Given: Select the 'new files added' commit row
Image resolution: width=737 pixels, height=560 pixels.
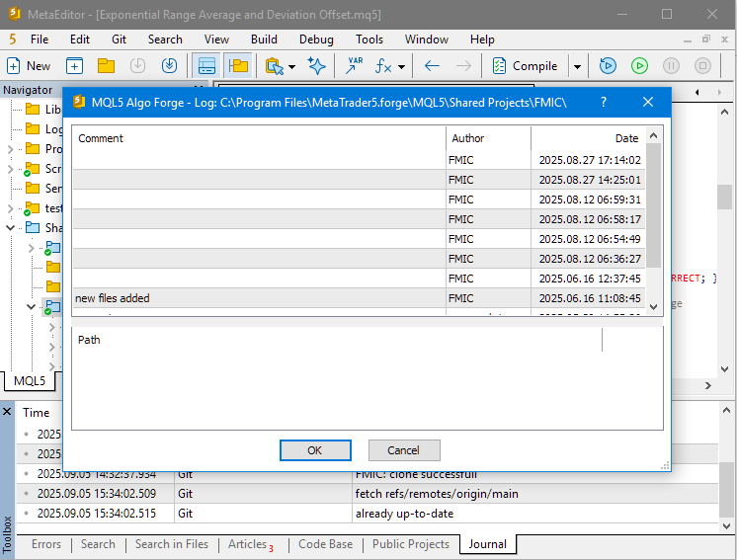Looking at the screenshot, I should [359, 298].
